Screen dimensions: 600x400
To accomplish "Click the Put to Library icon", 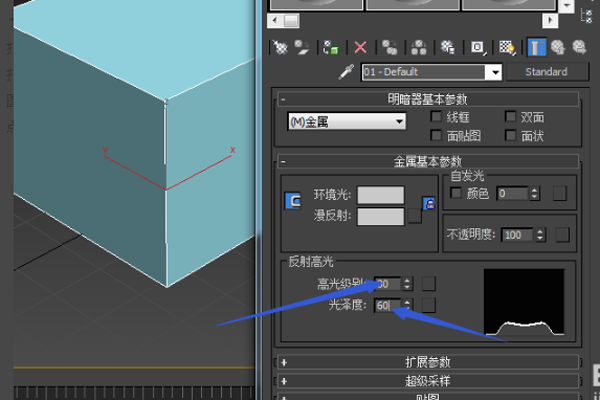I will pos(448,48).
